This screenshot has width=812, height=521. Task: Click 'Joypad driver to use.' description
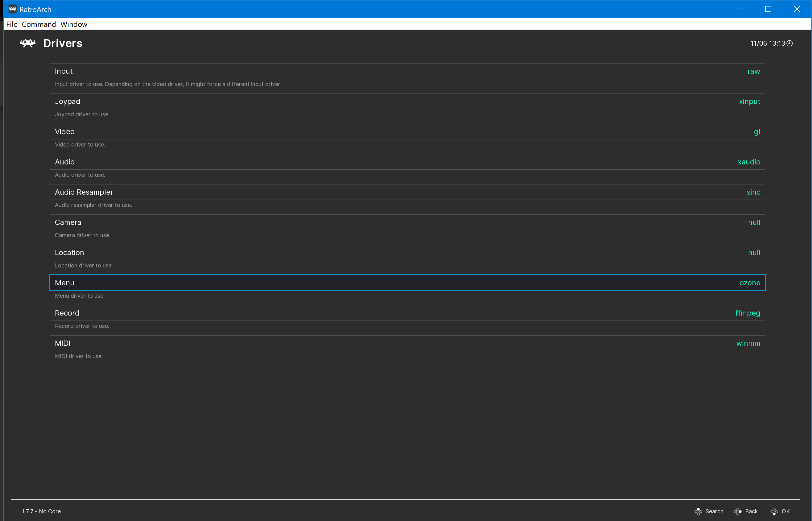82,114
